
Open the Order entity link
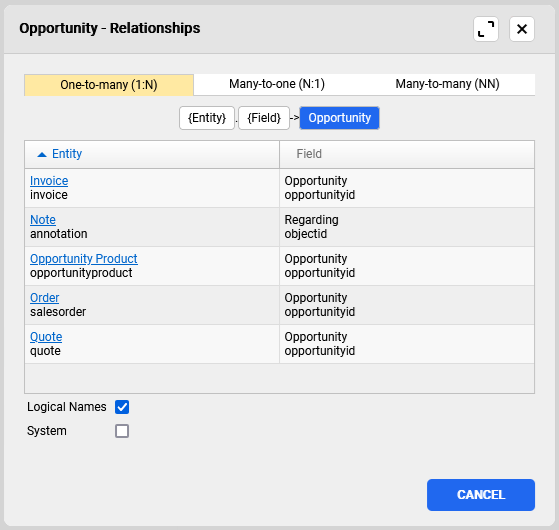click(45, 298)
